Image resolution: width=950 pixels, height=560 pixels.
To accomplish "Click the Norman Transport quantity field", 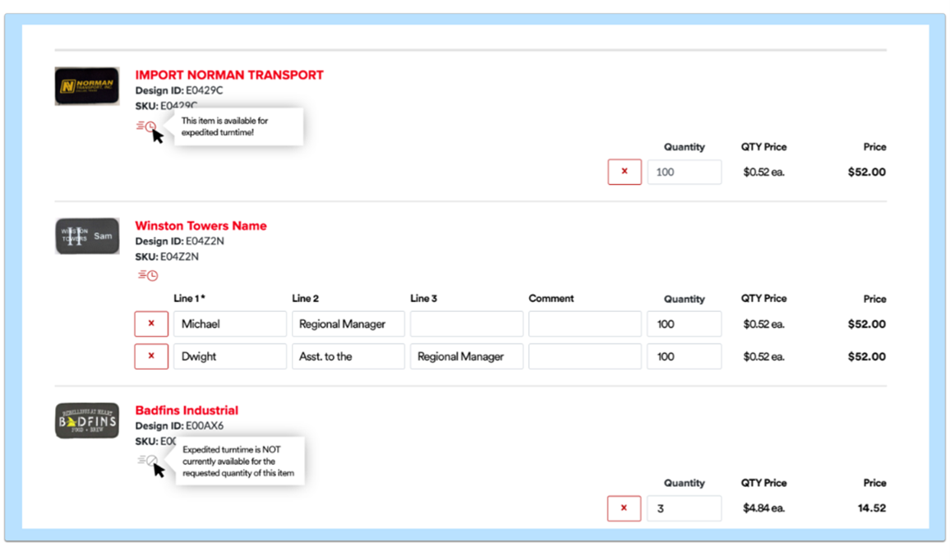I will pos(684,172).
